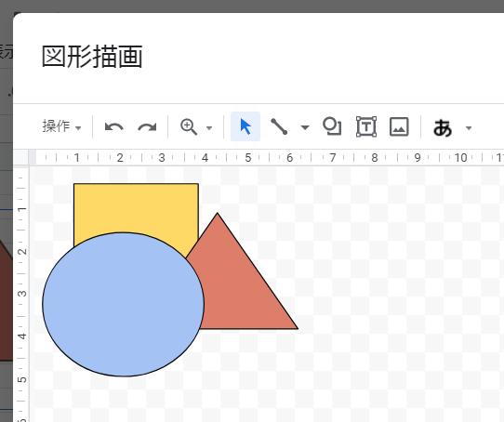
Task: Open the あ word art tool
Action: 443,127
